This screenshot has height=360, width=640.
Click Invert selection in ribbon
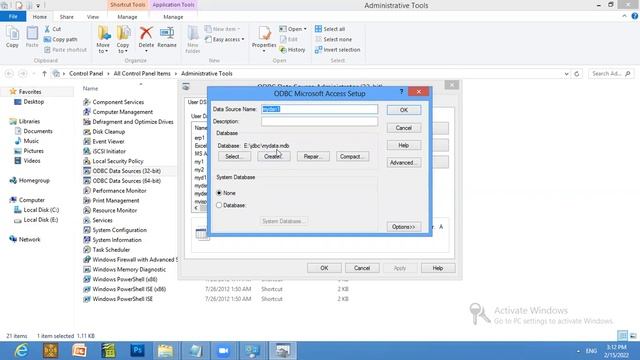pos(337,50)
